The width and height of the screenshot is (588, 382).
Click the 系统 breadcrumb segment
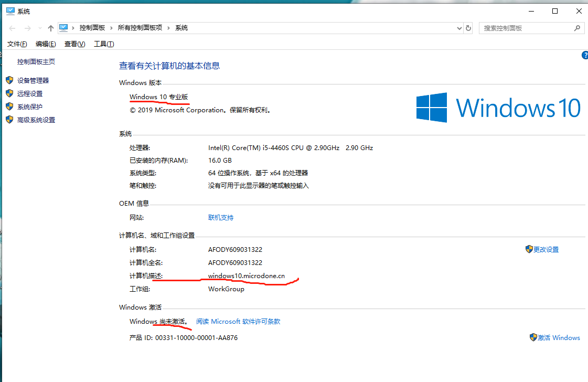point(181,28)
